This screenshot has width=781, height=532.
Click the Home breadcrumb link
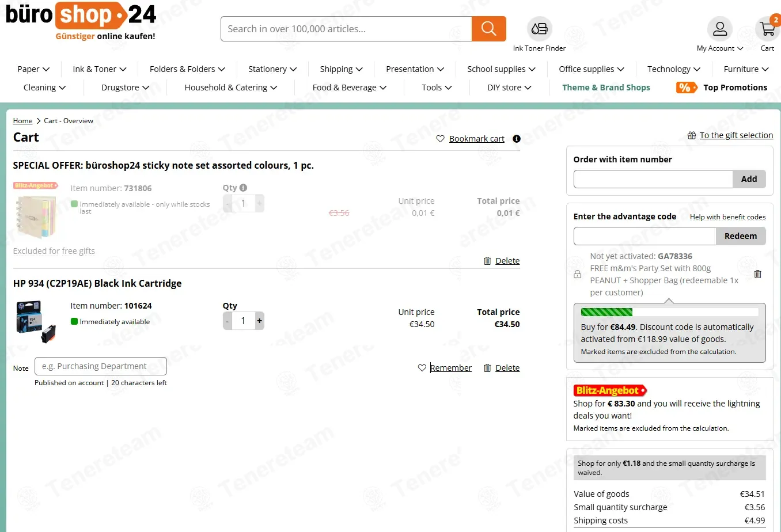click(x=22, y=121)
